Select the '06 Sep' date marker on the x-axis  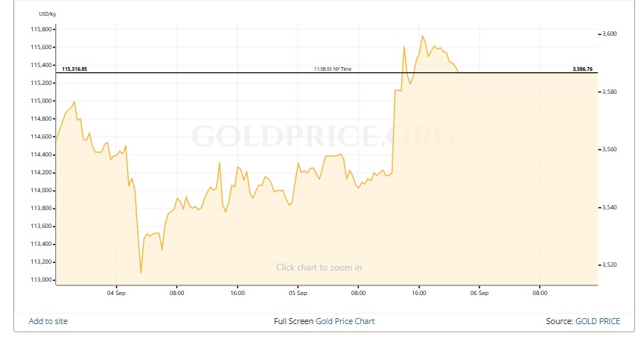click(x=479, y=293)
